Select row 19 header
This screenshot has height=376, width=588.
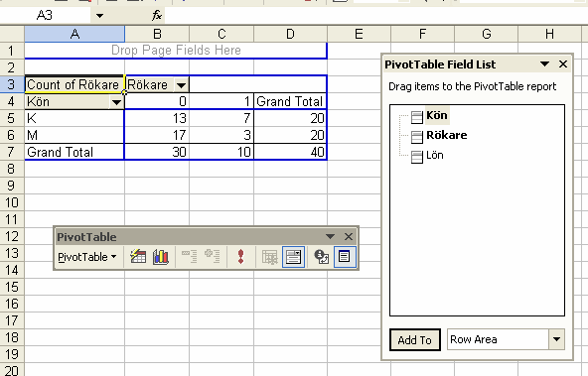coord(12,354)
